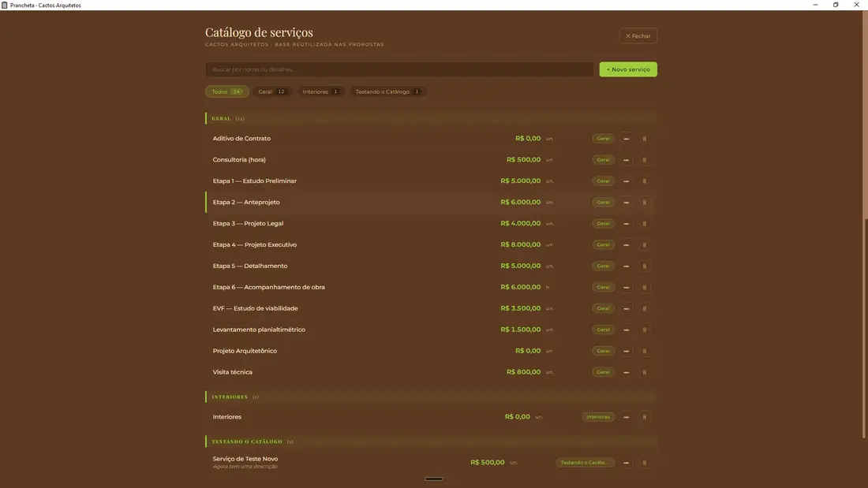The image size is (868, 488).
Task: Click dash edit icon on Etapa 3 — Projeto Legal
Action: pyautogui.click(x=626, y=224)
